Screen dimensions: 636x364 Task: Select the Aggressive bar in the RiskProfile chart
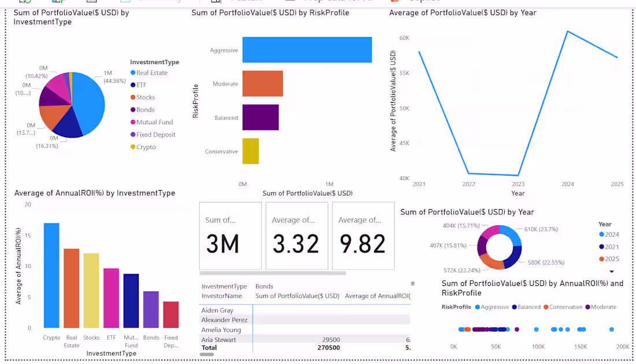pyautogui.click(x=306, y=50)
